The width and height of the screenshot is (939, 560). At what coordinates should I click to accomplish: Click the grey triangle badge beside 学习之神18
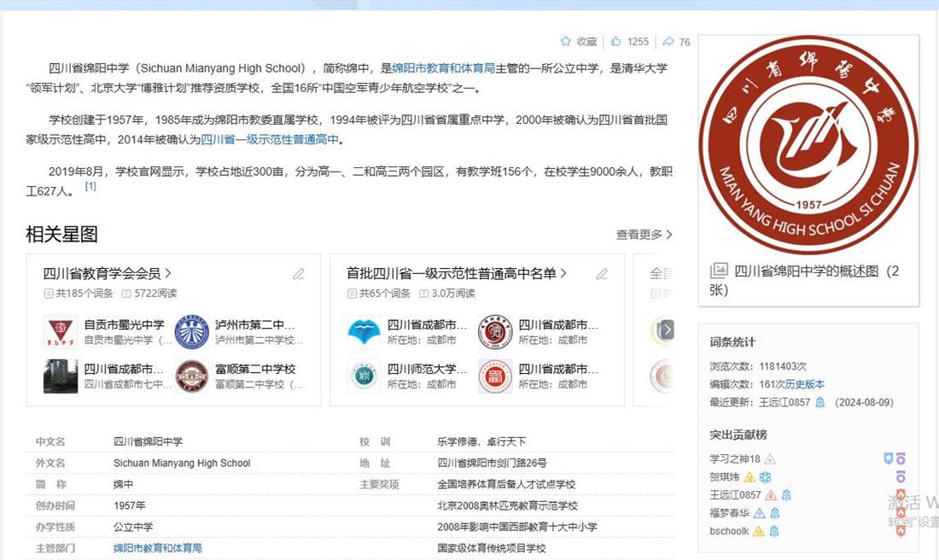point(770,459)
